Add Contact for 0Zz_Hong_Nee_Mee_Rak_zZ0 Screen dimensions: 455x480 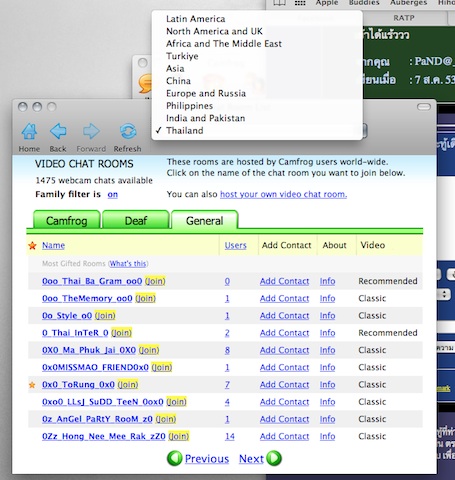[x=284, y=437]
